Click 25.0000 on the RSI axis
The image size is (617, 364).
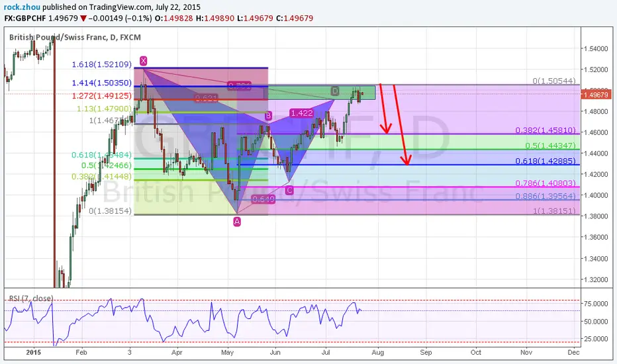(x=596, y=339)
